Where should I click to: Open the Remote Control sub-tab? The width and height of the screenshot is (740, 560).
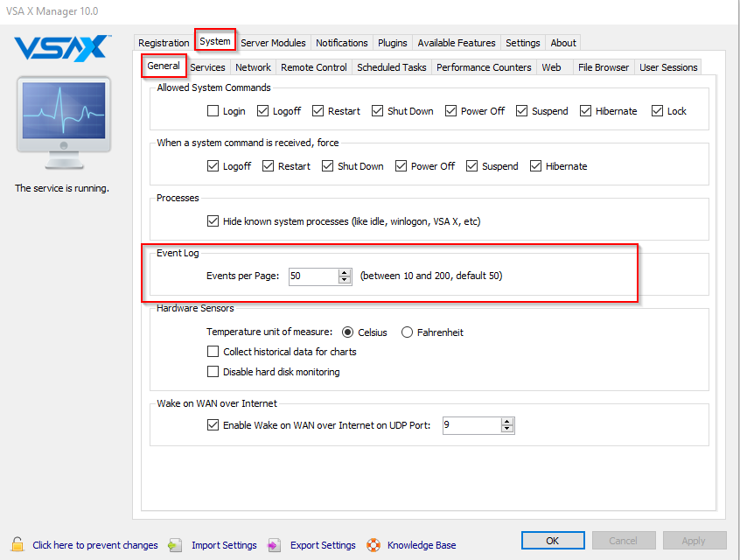pyautogui.click(x=314, y=67)
